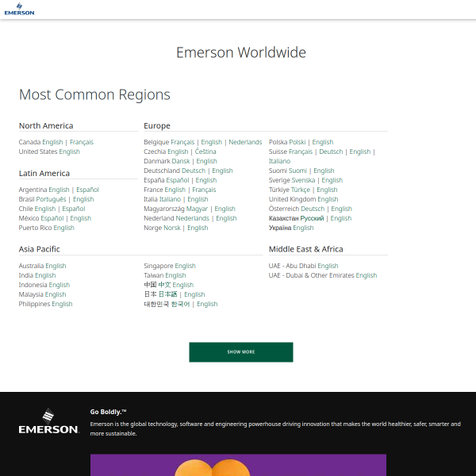Open Canada English site
Screen dimensions: 476x476
52,142
